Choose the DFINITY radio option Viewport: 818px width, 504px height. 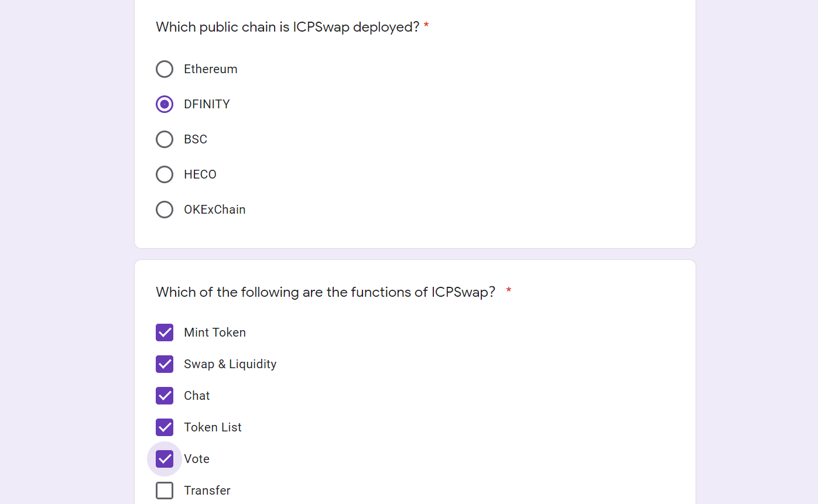[165, 104]
